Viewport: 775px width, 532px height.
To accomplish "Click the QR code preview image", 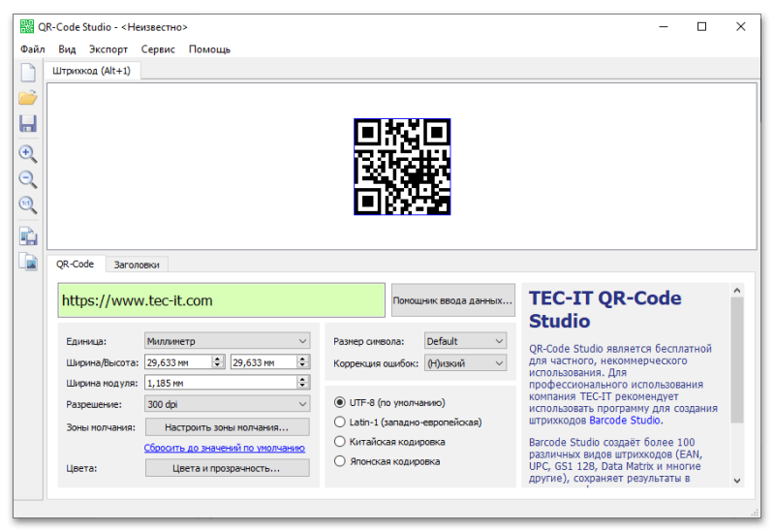I will tap(402, 167).
